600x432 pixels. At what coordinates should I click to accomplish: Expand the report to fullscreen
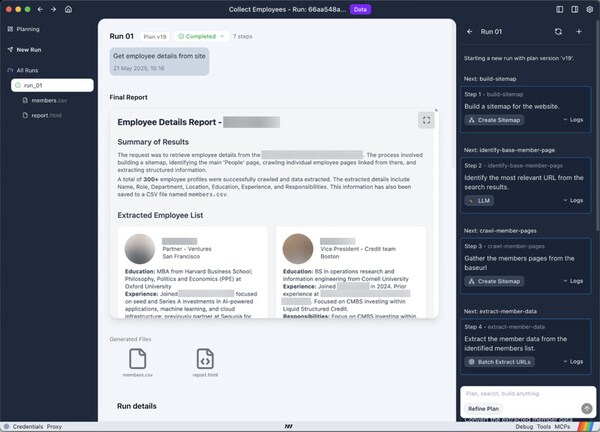[x=426, y=120]
